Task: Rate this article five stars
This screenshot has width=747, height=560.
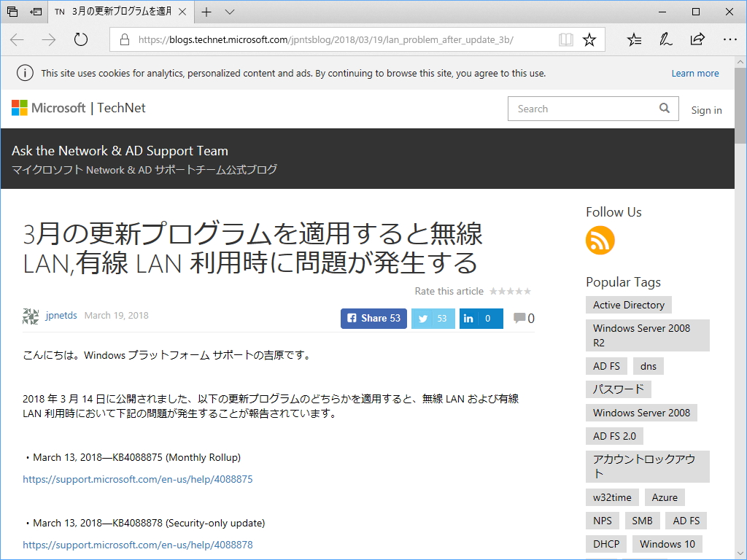Action: point(527,291)
